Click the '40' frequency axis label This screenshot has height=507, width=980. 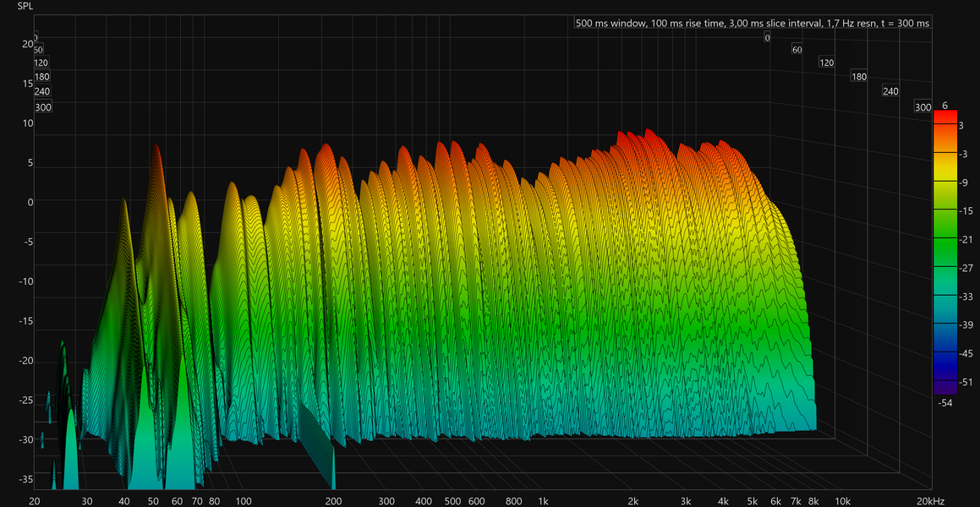[x=124, y=501]
